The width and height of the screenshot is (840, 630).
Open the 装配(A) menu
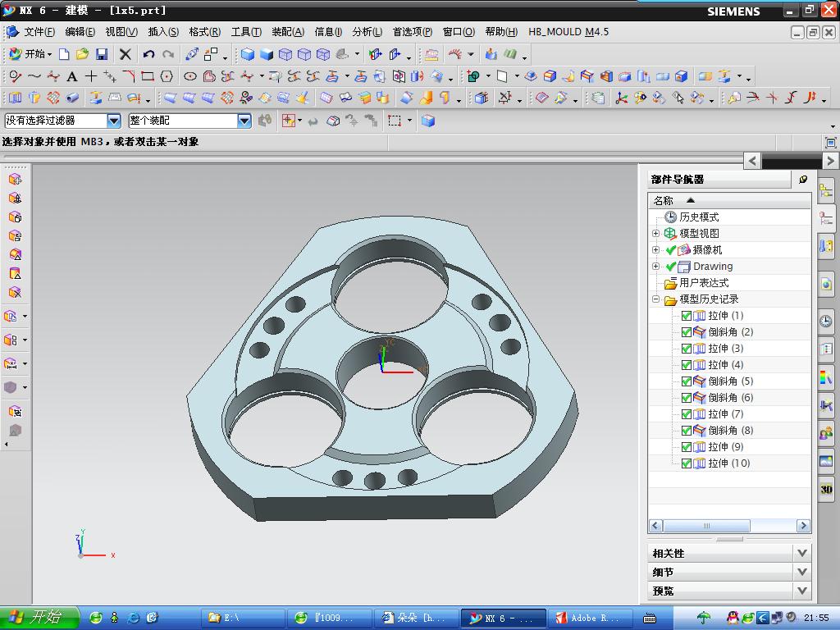coord(288,32)
